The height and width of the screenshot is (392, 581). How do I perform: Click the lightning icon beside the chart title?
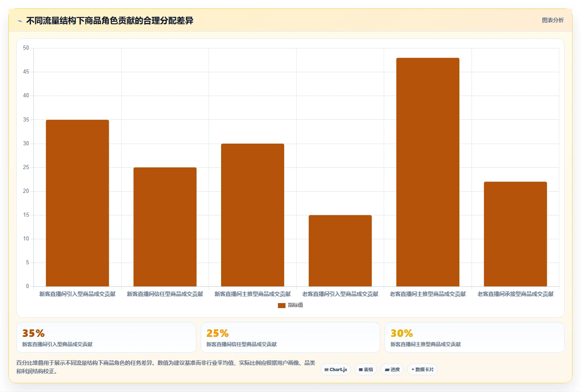[20, 21]
